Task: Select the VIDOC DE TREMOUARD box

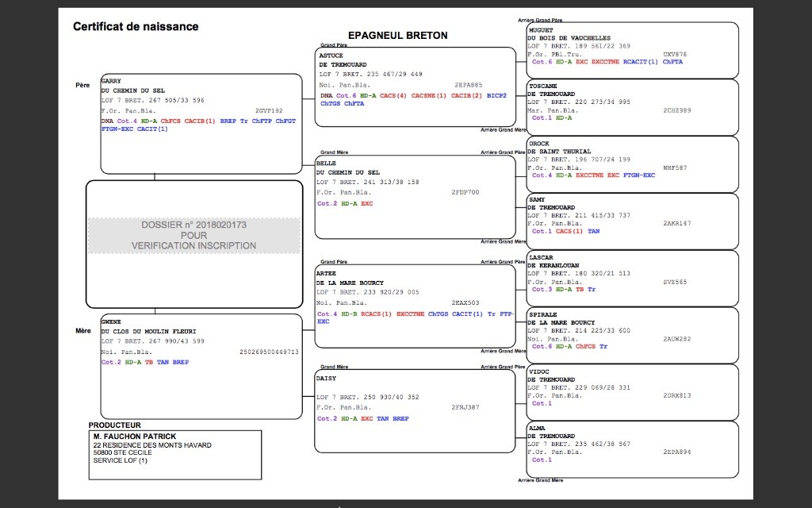Action: (632, 392)
